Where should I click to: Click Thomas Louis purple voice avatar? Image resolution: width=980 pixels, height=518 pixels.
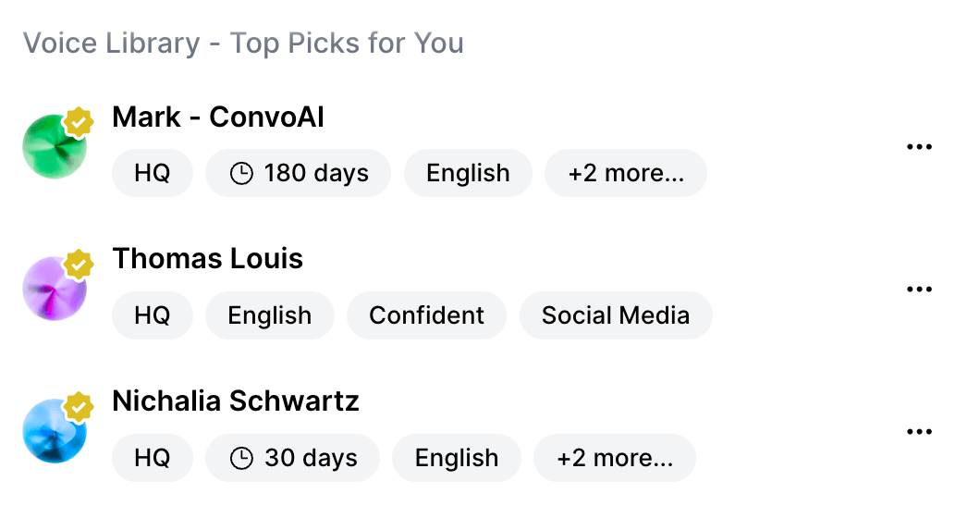point(55,289)
